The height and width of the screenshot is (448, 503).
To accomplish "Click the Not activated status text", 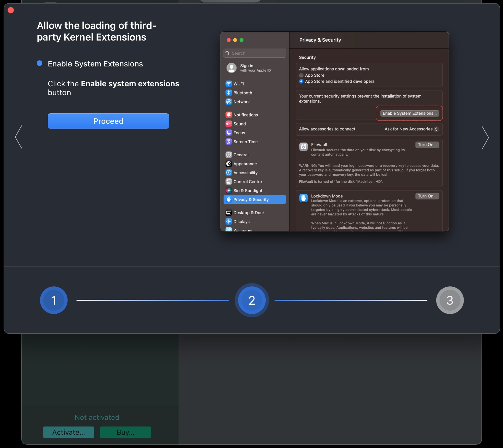I will (x=97, y=417).
